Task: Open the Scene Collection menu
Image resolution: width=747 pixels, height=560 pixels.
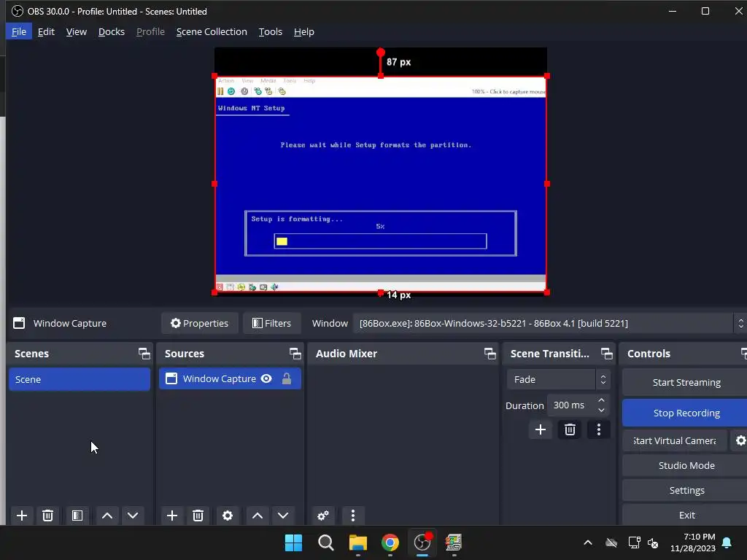Action: click(212, 31)
